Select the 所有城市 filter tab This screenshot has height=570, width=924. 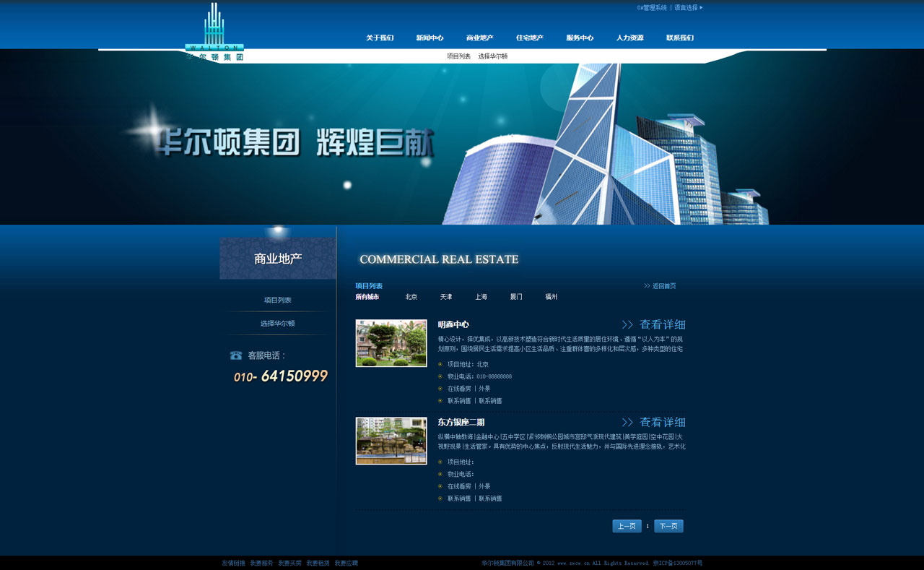367,297
